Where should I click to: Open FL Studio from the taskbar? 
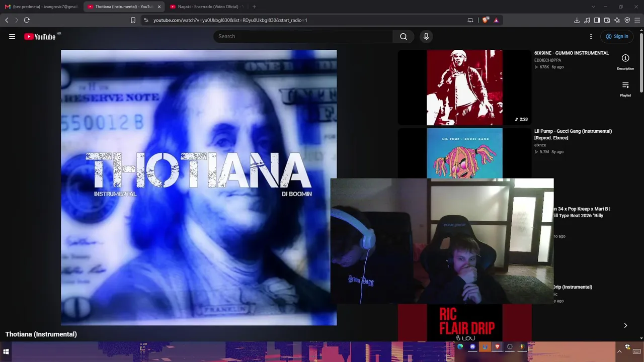click(x=522, y=346)
